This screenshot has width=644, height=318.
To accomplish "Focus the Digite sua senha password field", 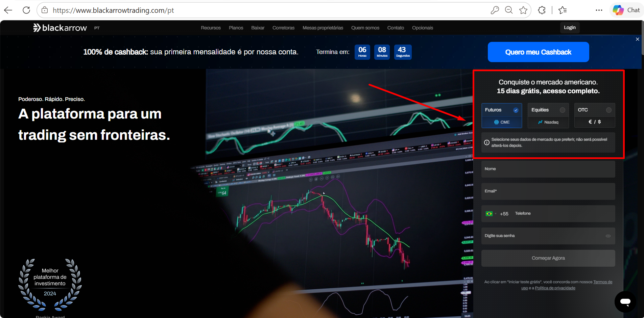I will coord(548,236).
